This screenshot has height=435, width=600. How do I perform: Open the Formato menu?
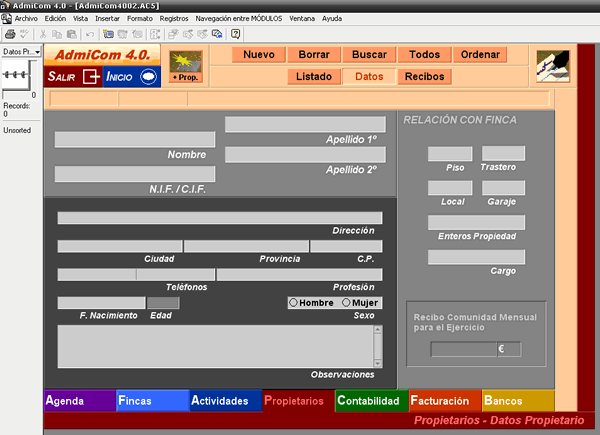pos(140,18)
